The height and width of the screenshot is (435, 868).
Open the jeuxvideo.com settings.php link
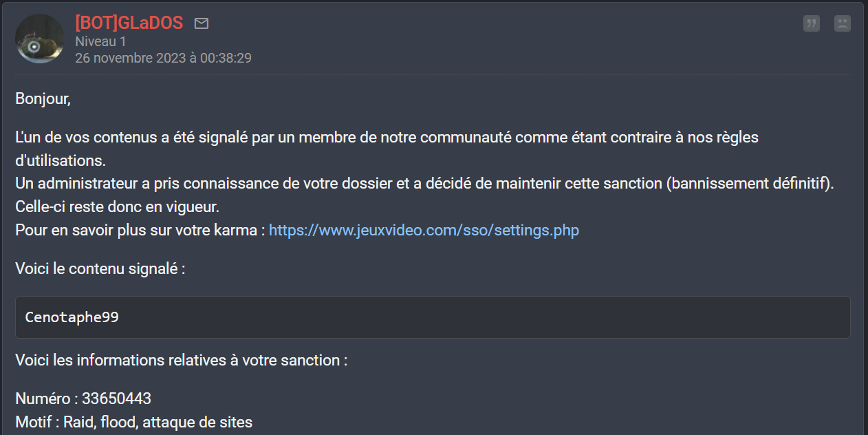[x=424, y=230]
